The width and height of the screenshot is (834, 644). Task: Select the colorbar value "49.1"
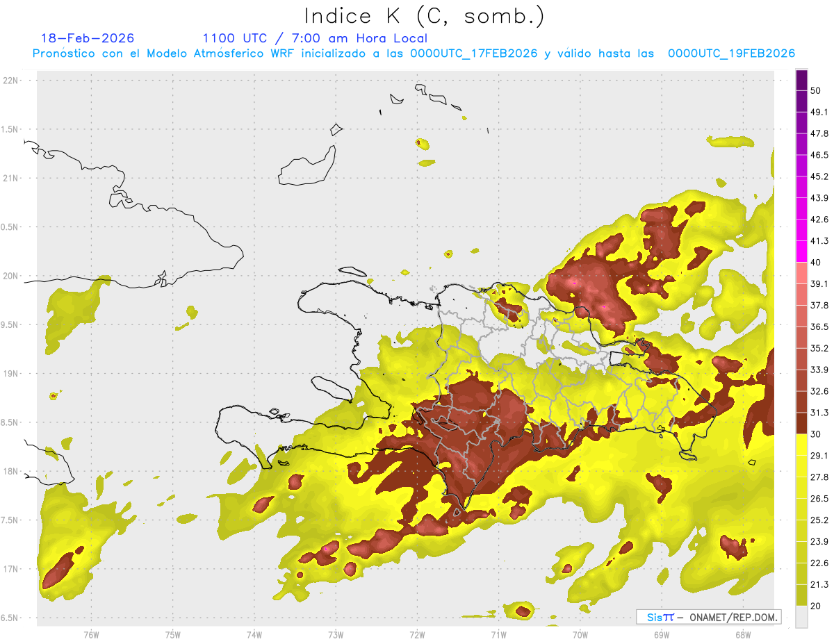819,113
